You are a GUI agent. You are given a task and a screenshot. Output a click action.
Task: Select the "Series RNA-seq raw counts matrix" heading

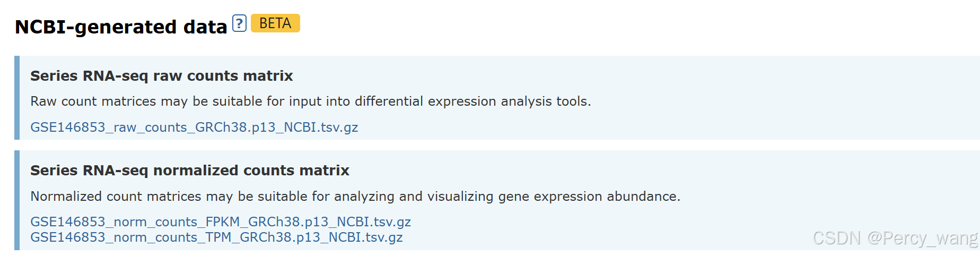pos(161,76)
